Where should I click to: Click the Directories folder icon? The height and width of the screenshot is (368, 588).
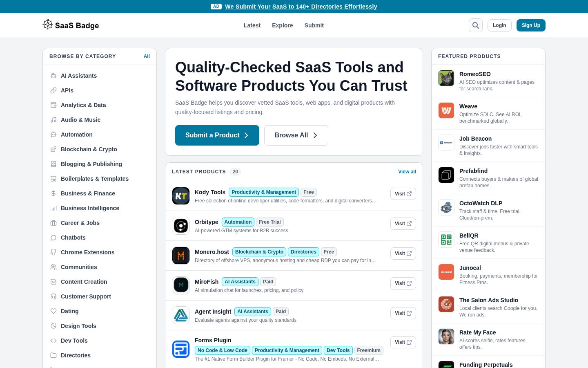[53, 355]
